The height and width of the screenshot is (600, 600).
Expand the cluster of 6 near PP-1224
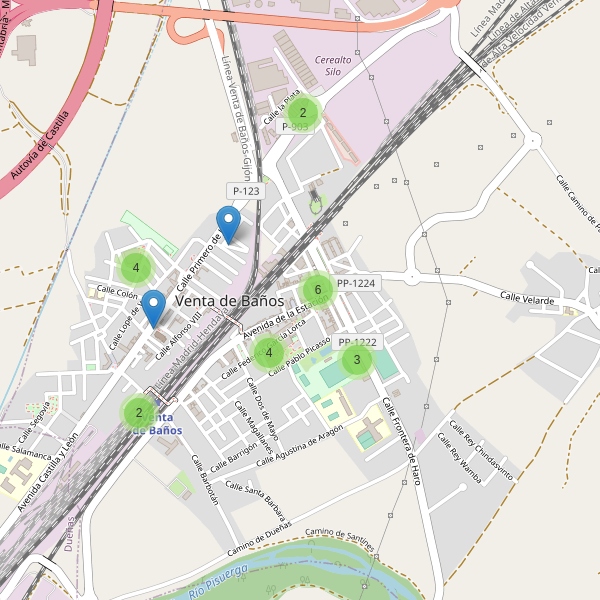coord(318,289)
